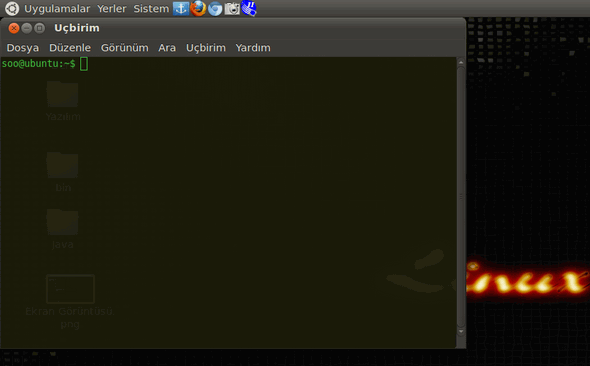Click the blue globe launcher icon
590x366 pixels.
(x=249, y=8)
